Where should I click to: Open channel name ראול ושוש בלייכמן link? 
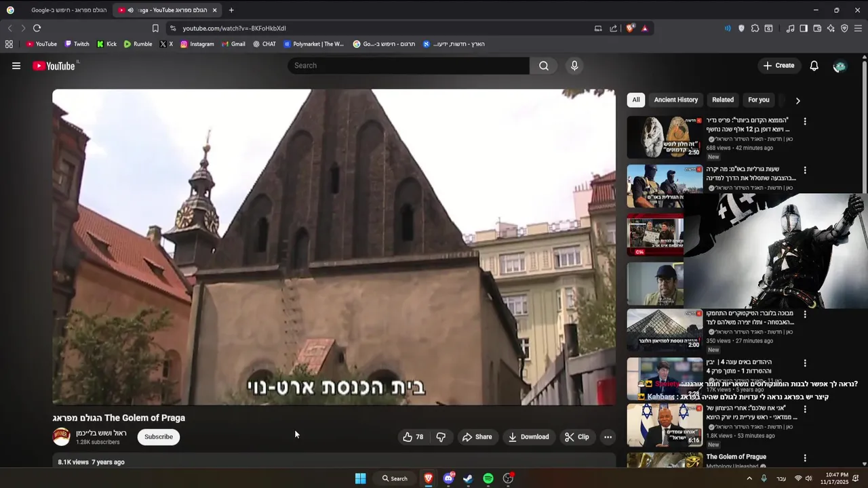tap(101, 433)
